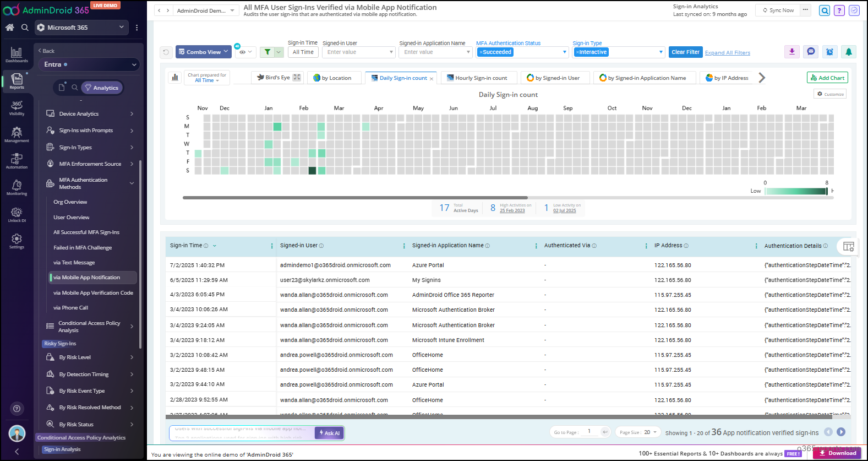Viewport: 868px width, 461px height.
Task: Open the Microsoft 365 service selector
Action: click(81, 28)
